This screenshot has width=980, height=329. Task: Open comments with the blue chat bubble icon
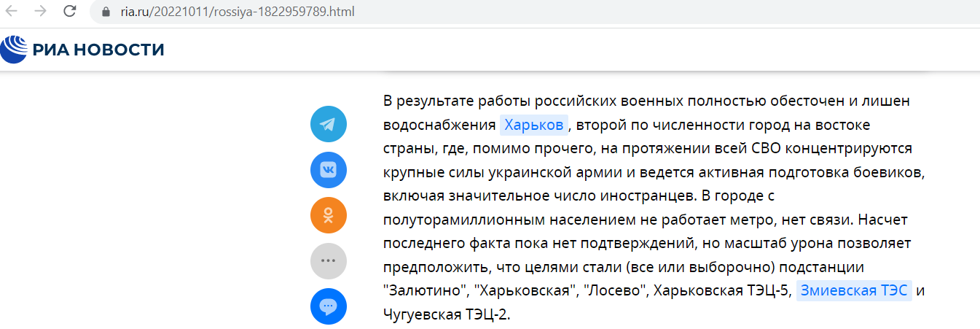tap(329, 306)
